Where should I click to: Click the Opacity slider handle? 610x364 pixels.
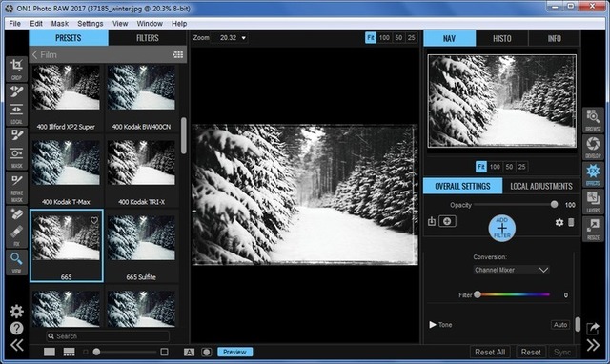[x=554, y=205]
